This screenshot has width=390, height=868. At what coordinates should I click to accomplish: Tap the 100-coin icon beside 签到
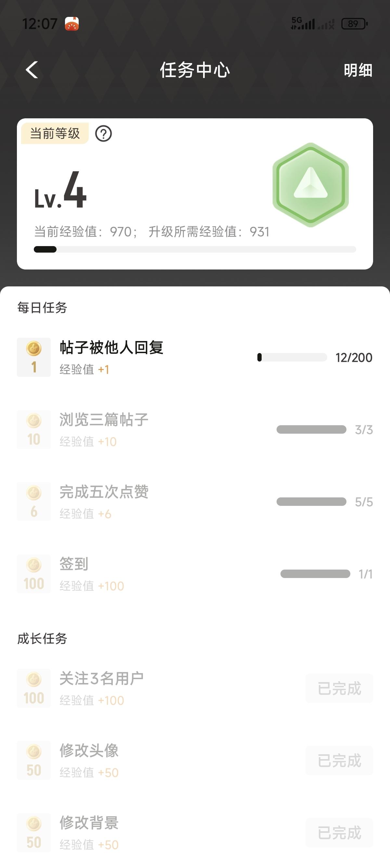(x=34, y=574)
